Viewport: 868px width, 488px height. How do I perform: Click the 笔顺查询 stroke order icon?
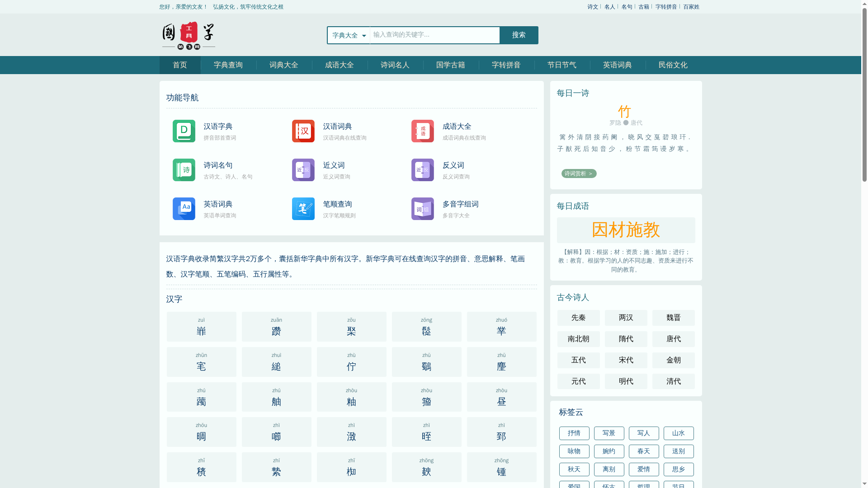click(303, 209)
